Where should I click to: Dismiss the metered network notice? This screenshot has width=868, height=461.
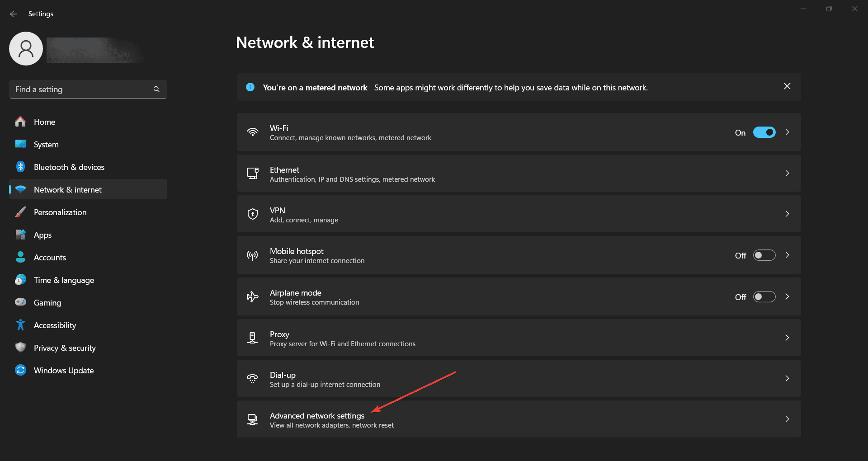(x=787, y=86)
